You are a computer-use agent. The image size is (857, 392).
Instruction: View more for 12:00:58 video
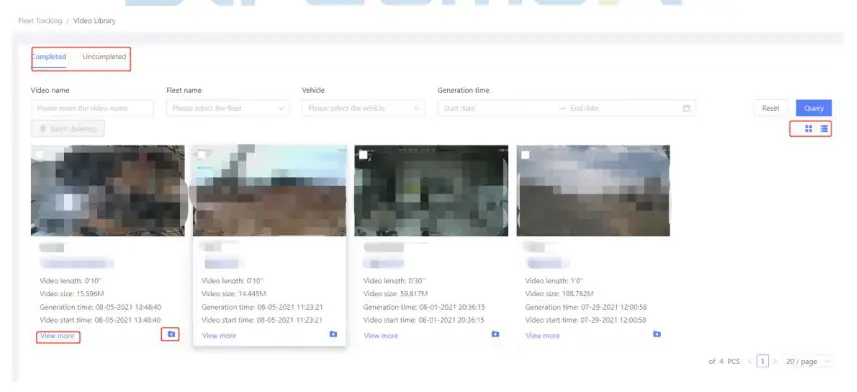(x=543, y=336)
